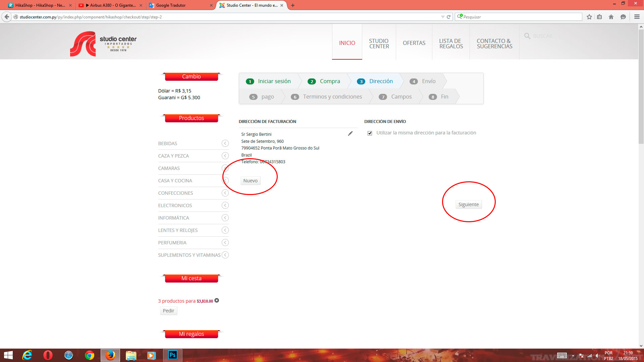Expand the PERFUMERIA category arrow

(x=225, y=243)
